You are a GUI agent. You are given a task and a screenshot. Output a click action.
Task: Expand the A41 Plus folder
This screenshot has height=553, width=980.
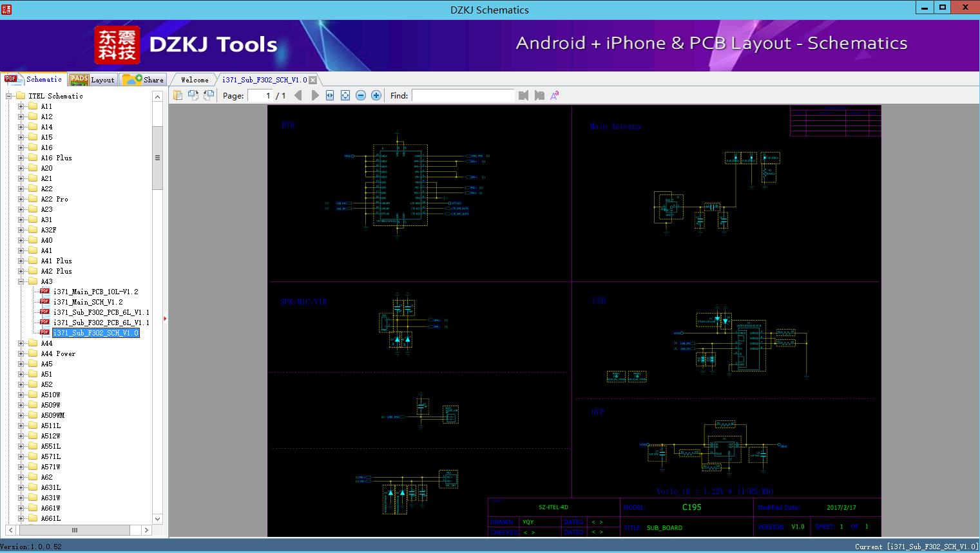pyautogui.click(x=21, y=261)
